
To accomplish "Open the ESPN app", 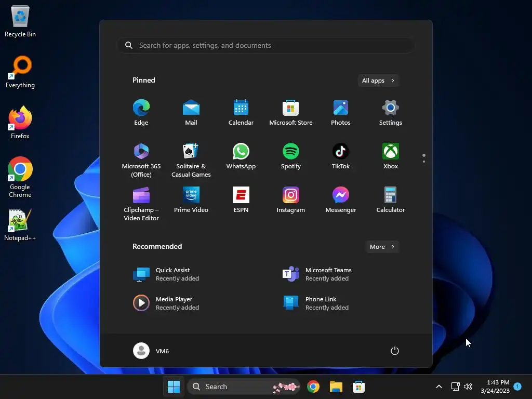I will tap(241, 200).
